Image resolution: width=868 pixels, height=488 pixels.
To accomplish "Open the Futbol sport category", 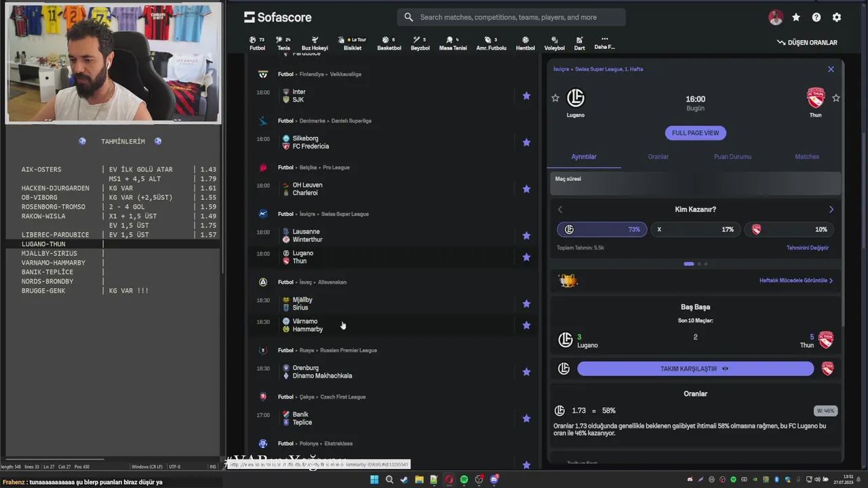I will tap(258, 43).
